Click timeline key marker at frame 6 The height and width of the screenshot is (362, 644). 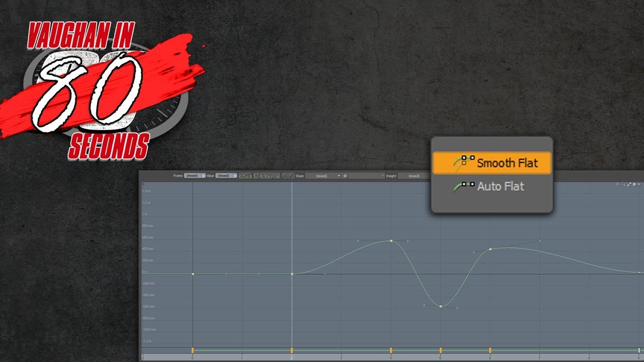tap(490, 350)
